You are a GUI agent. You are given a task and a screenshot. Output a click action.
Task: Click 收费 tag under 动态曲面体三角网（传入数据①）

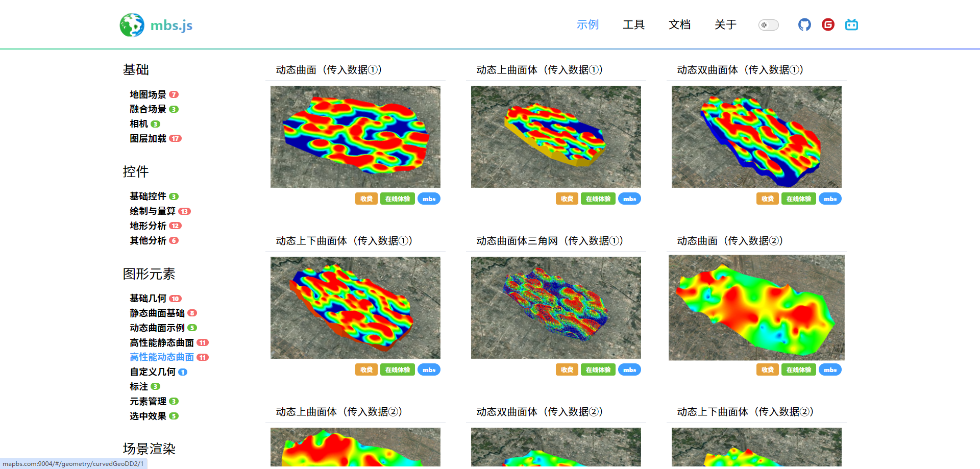(x=567, y=370)
